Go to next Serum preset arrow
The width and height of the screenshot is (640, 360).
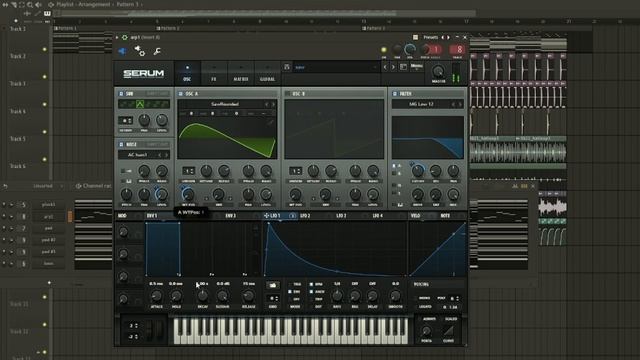click(393, 67)
